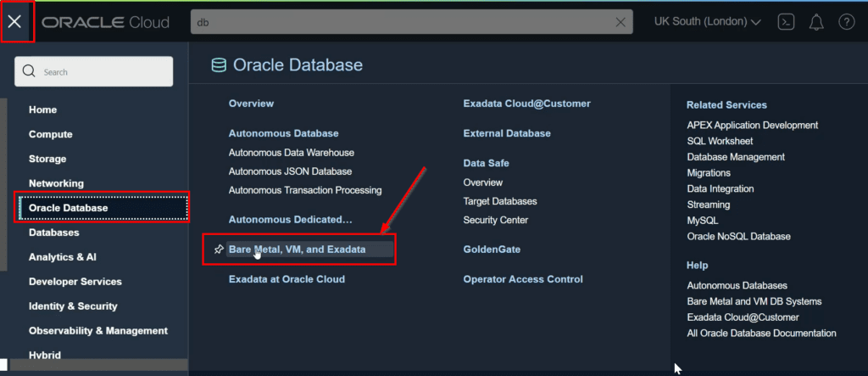Open Cloud Shell developer tools icon
Viewport: 868px width, 376px height.
click(x=786, y=21)
